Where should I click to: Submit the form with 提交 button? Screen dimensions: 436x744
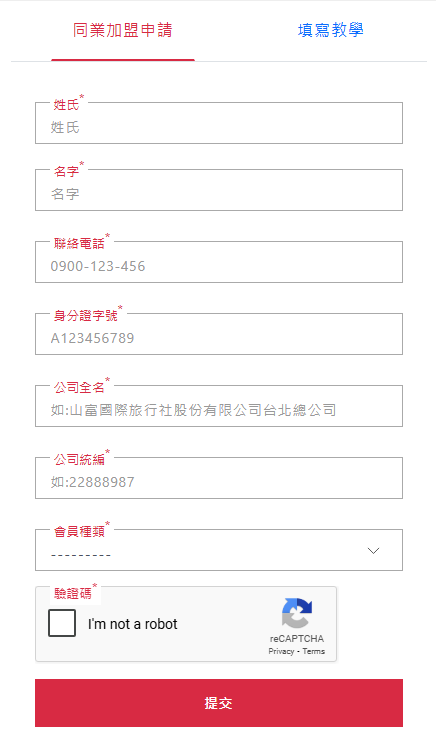pyautogui.click(x=219, y=703)
